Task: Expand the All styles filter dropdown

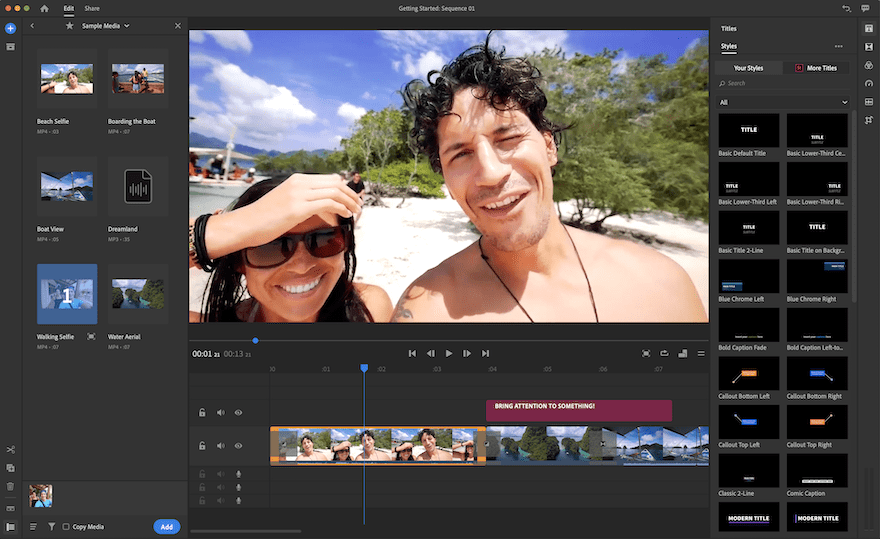Action: (x=783, y=102)
